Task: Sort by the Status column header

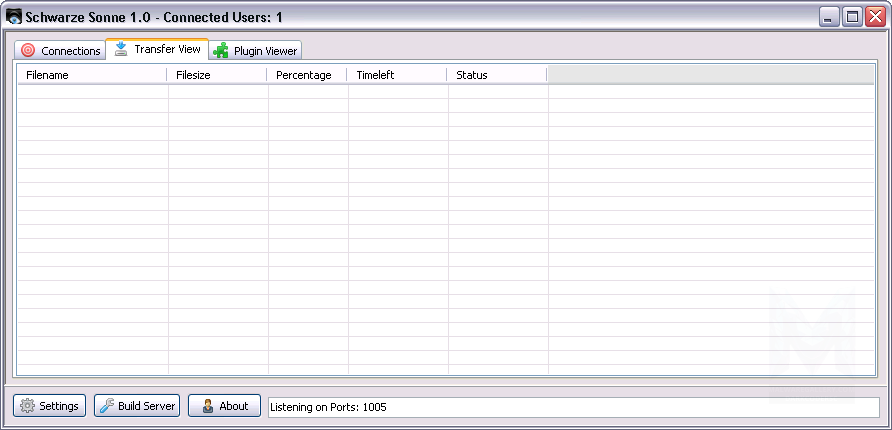Action: [x=497, y=75]
